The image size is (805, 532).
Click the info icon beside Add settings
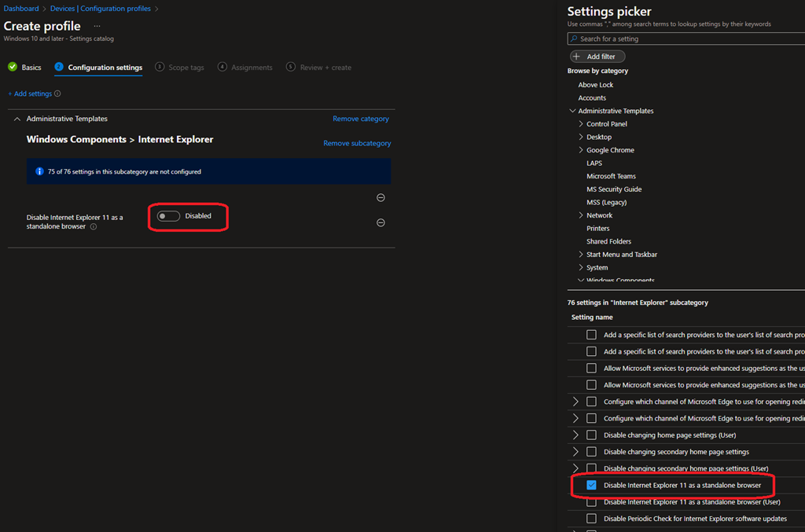(x=57, y=94)
